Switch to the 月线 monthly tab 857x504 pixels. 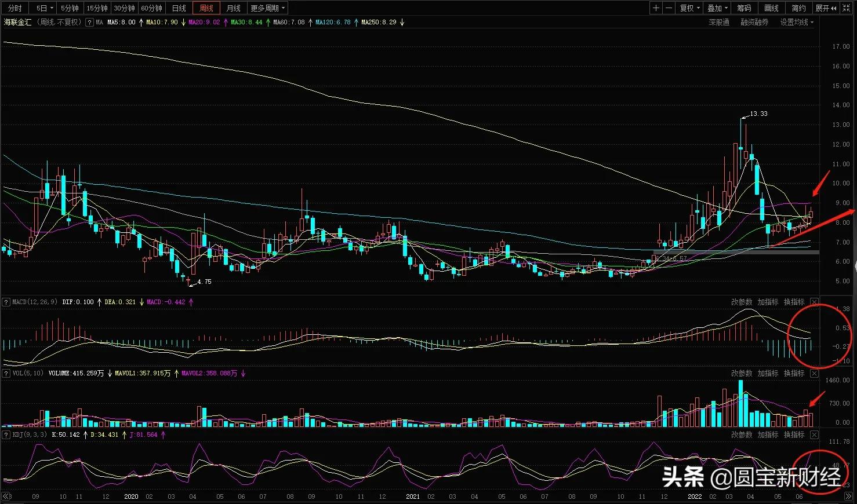(233, 8)
